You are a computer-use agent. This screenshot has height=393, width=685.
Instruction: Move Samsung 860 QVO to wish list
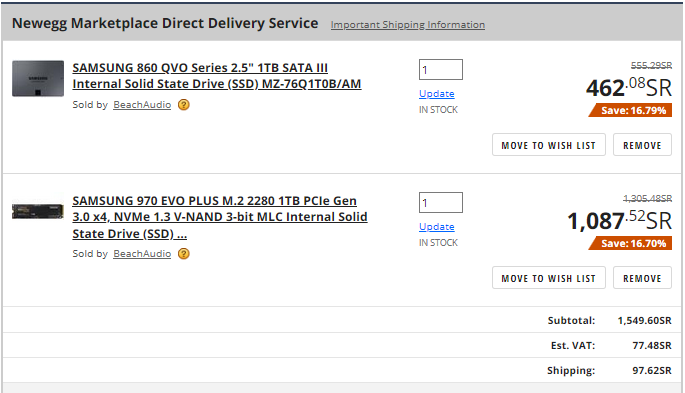[x=549, y=145]
